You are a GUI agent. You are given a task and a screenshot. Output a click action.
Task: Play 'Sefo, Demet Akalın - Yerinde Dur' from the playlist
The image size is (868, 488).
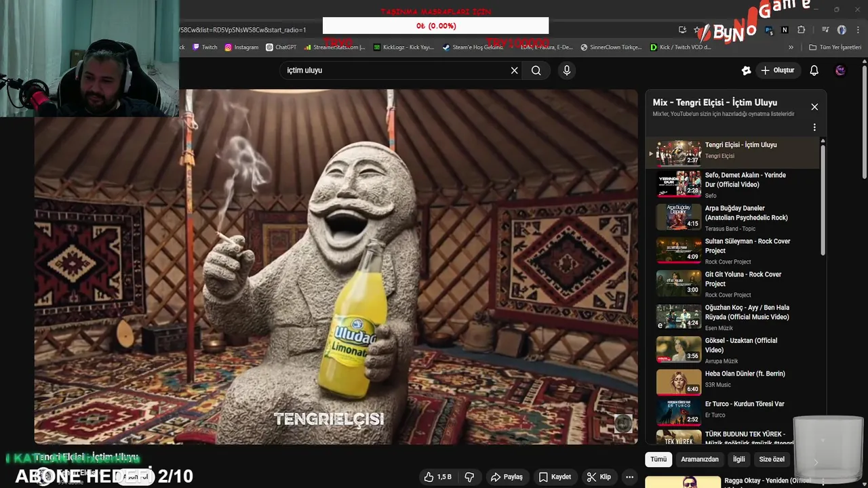[734, 184]
